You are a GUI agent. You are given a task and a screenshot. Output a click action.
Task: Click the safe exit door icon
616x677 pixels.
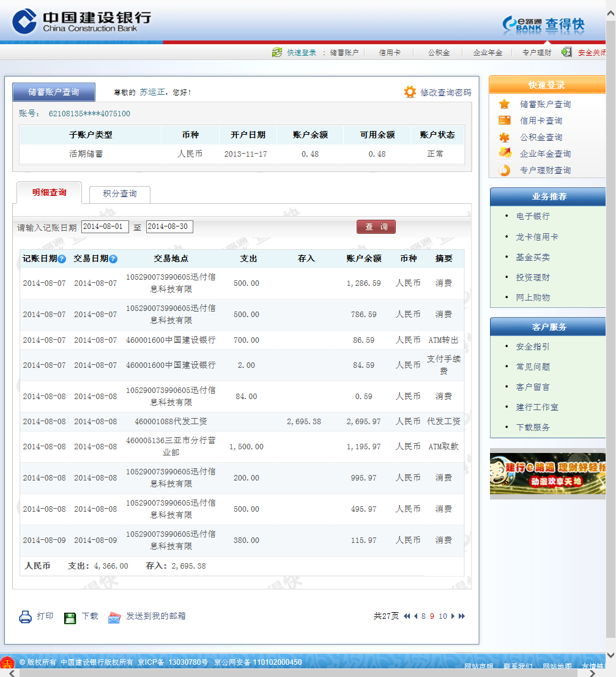click(x=566, y=52)
